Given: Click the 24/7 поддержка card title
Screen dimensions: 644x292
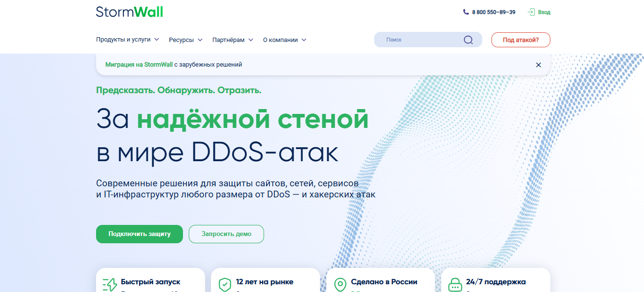Looking at the screenshot, I should [x=496, y=282].
